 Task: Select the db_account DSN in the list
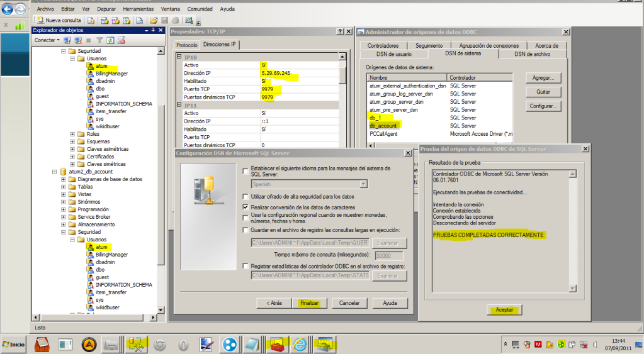383,126
